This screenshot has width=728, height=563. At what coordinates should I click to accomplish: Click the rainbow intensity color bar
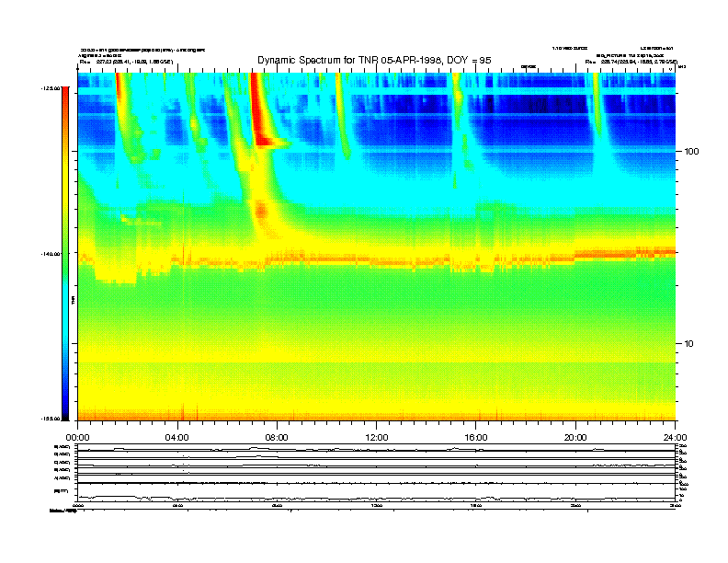pyautogui.click(x=65, y=253)
